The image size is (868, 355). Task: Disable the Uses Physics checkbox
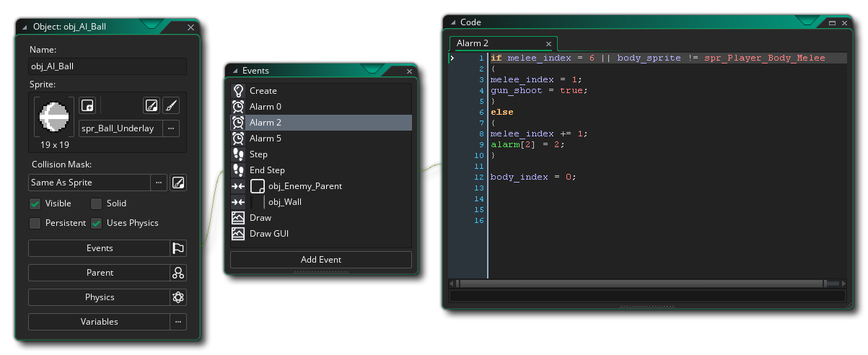[x=96, y=223]
